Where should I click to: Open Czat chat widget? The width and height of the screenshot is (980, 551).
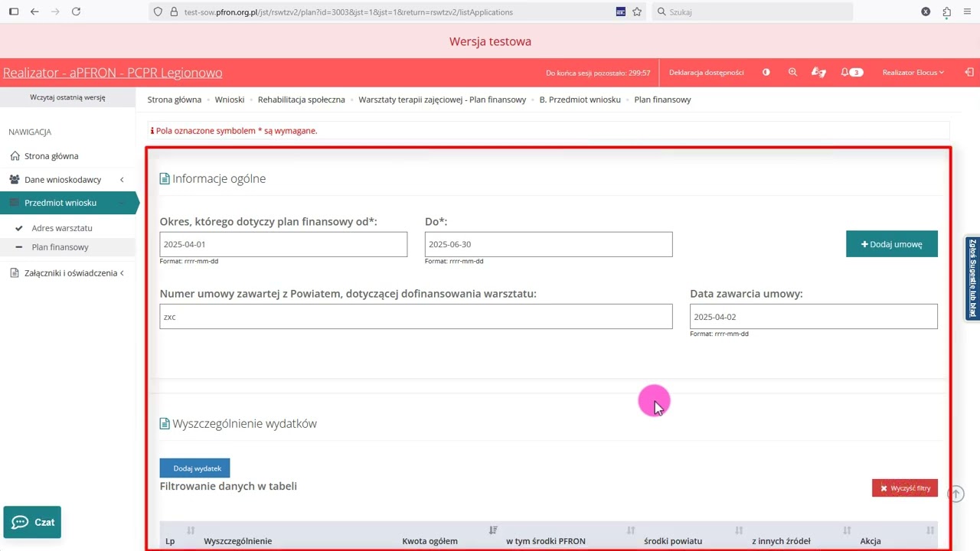click(32, 522)
